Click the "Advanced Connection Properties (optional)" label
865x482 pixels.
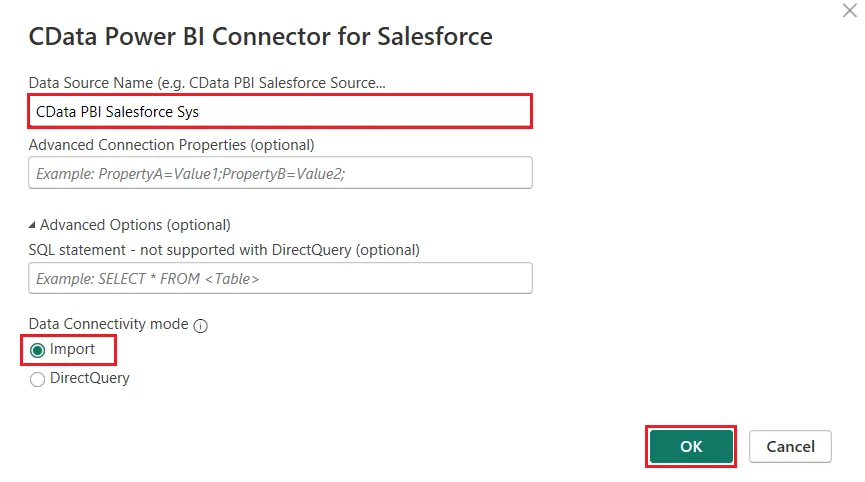click(x=171, y=145)
